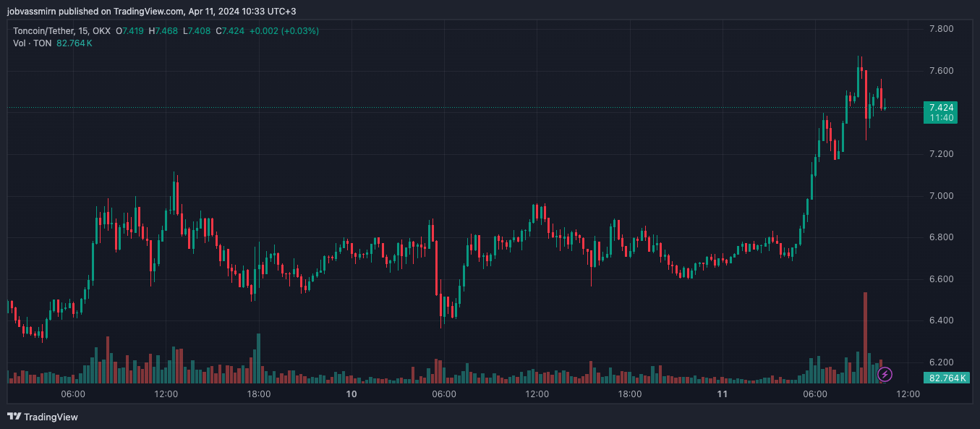Click the 7.600 price axis label

click(x=941, y=71)
